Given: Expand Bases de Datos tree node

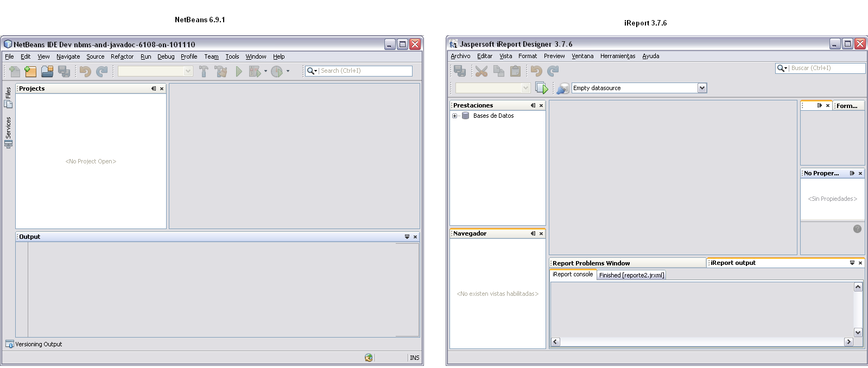Looking at the screenshot, I should pos(455,116).
